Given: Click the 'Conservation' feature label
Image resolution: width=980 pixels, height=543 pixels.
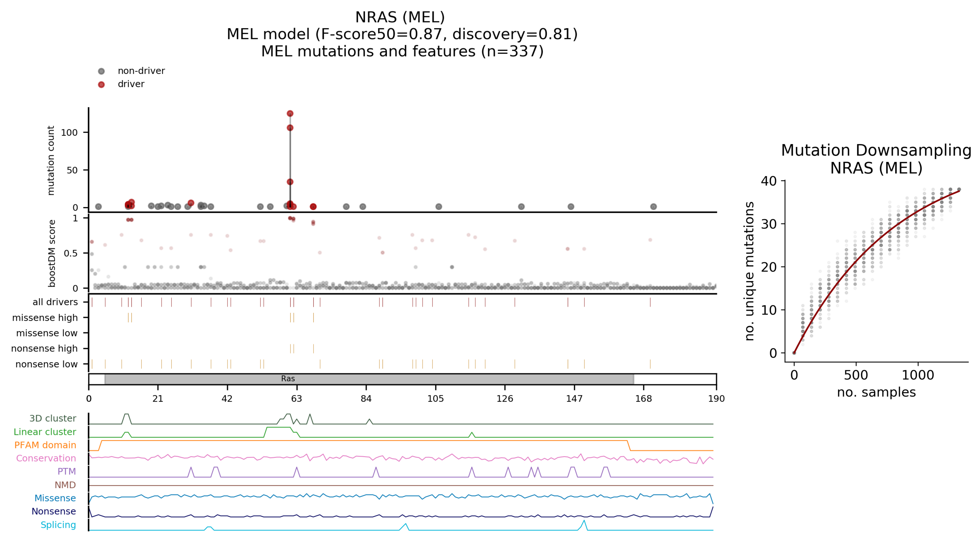Looking at the screenshot, I should pyautogui.click(x=46, y=458).
